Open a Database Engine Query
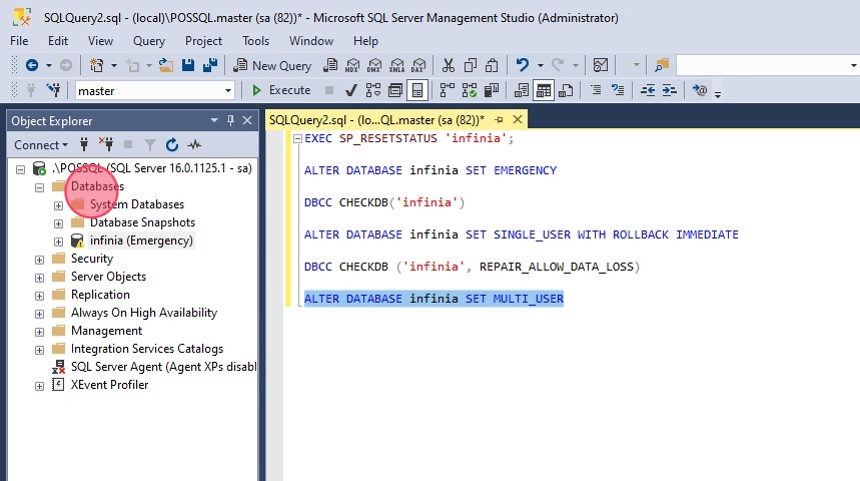The image size is (860, 481). click(330, 65)
